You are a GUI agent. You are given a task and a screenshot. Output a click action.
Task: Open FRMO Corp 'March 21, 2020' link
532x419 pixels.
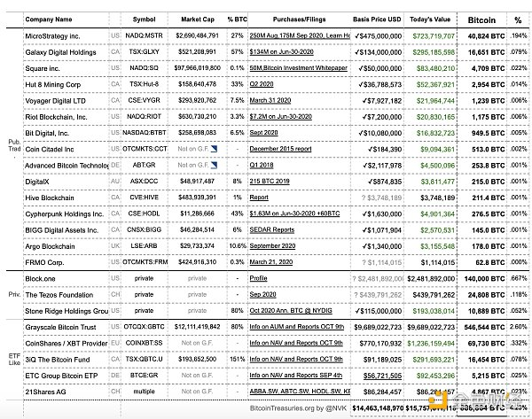pos(271,262)
